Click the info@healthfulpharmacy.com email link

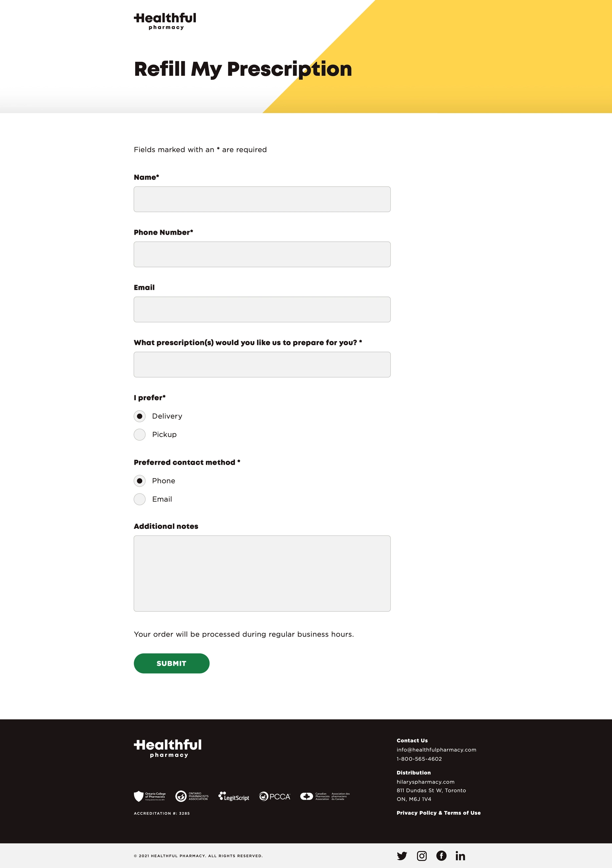[x=436, y=750]
